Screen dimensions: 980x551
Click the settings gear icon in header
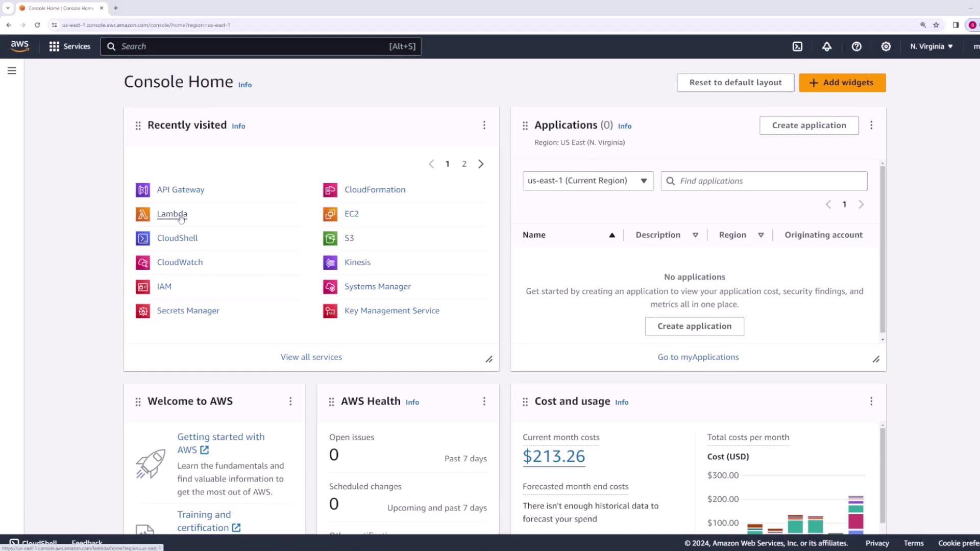(886, 46)
